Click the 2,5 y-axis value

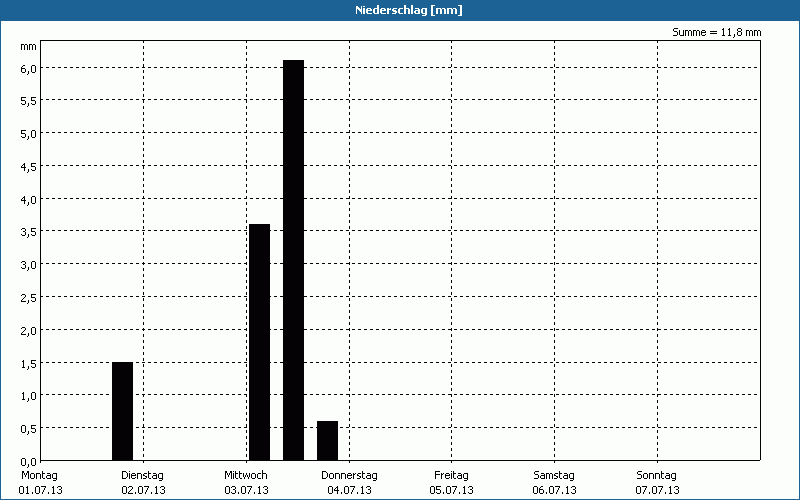pos(29,298)
